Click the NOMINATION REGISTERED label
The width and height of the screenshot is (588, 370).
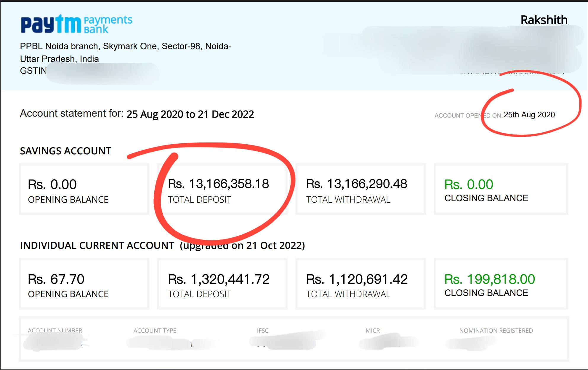coord(496,331)
